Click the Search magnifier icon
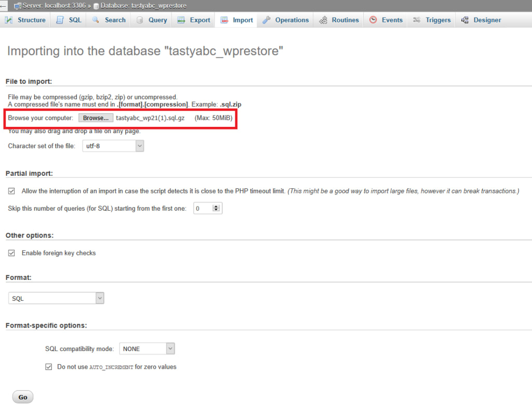 click(95, 20)
